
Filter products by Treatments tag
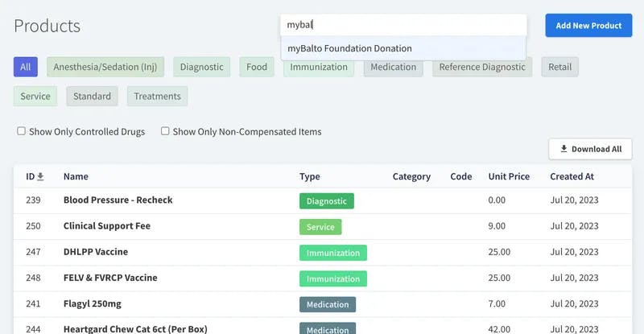(157, 96)
